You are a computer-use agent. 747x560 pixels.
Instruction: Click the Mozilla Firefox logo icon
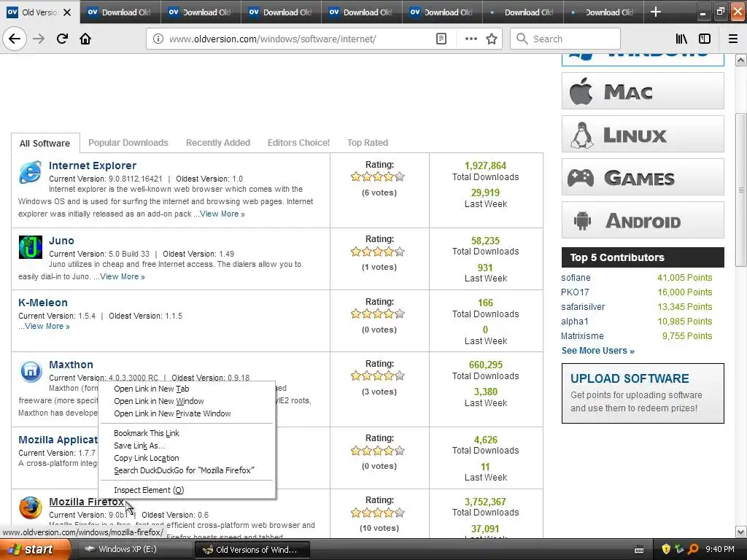[x=31, y=507]
